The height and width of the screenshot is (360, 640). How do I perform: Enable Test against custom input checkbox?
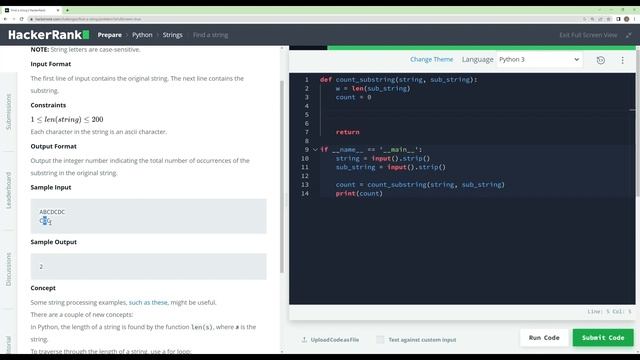pyautogui.click(x=380, y=340)
